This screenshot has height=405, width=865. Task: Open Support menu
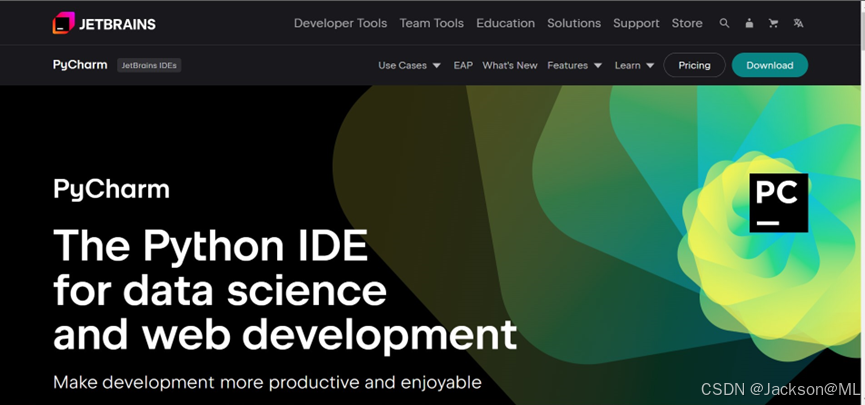(636, 23)
